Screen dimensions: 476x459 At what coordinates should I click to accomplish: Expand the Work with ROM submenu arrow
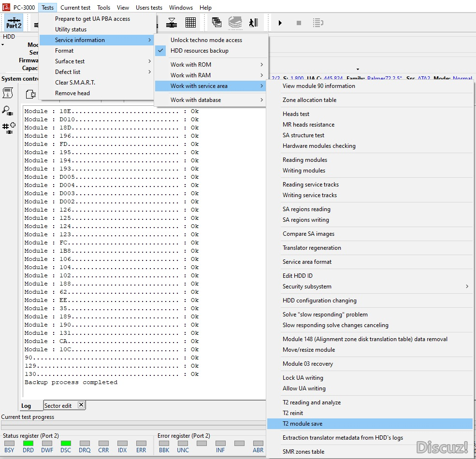(x=261, y=65)
